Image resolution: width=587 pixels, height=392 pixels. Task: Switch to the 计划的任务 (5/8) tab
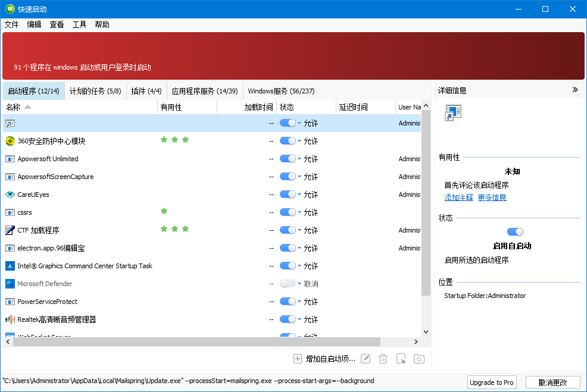95,91
